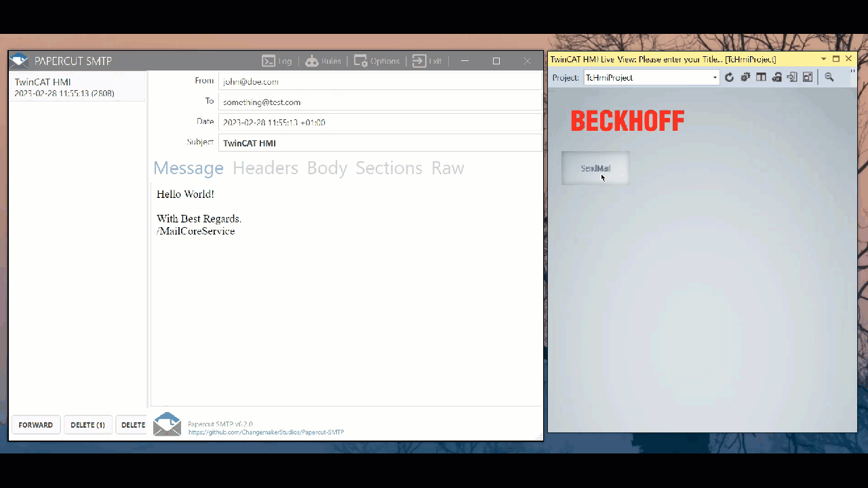Open the Papercut GitHub link
868x488 pixels.
point(266,432)
